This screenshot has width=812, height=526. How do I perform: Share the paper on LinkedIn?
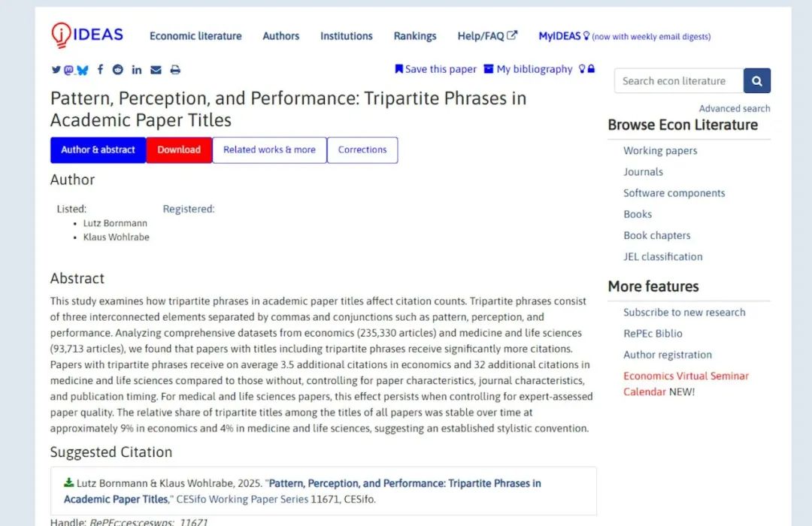[136, 70]
